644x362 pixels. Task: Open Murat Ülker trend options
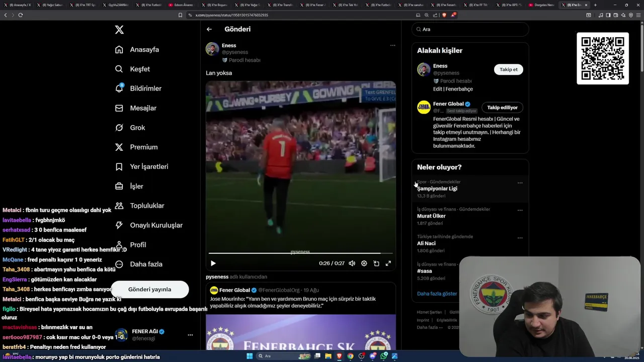[x=520, y=210]
